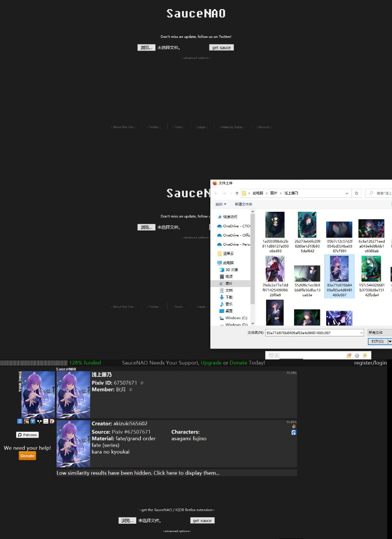
Task: Expand the file name combo box arrow
Action: click(361, 332)
